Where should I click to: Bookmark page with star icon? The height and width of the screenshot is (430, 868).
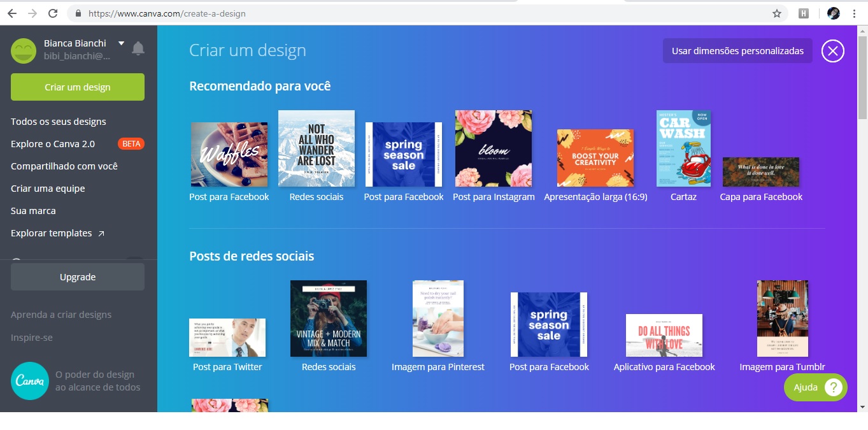click(777, 13)
